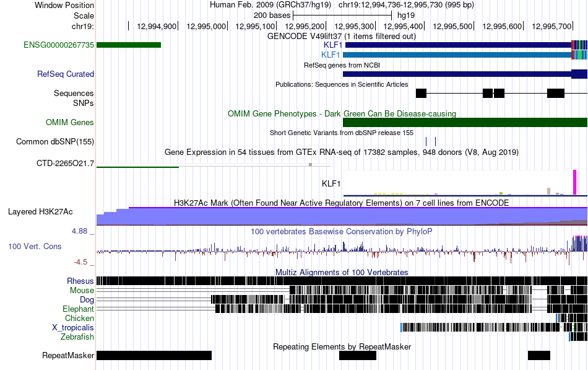Click the Chicken alignment row label
Viewport: 588px width, 370px height.
tap(79, 318)
